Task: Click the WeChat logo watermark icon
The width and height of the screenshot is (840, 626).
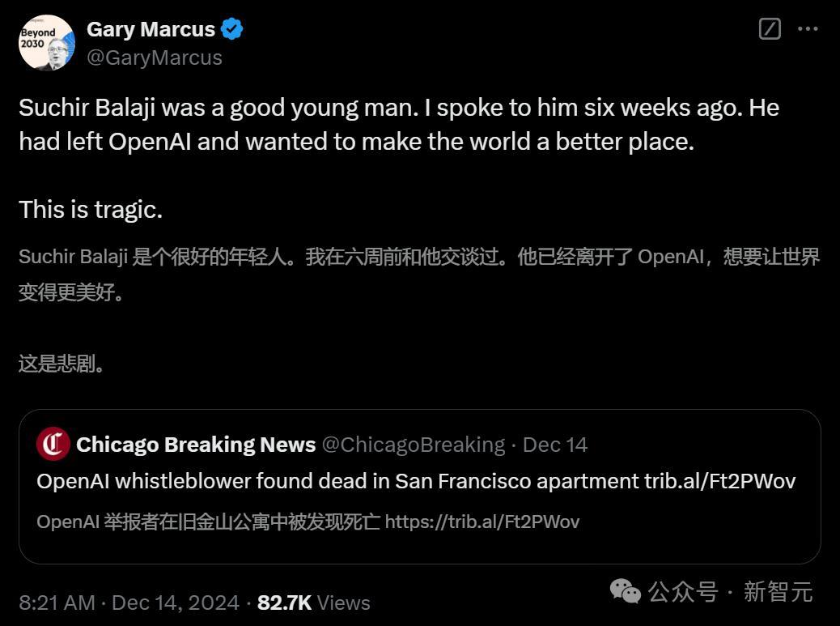Action: tap(625, 591)
